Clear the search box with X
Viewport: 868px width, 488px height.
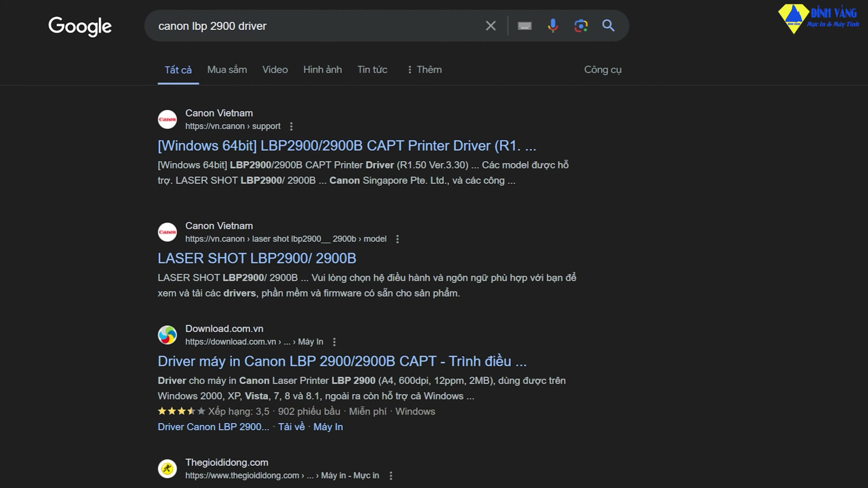click(490, 26)
